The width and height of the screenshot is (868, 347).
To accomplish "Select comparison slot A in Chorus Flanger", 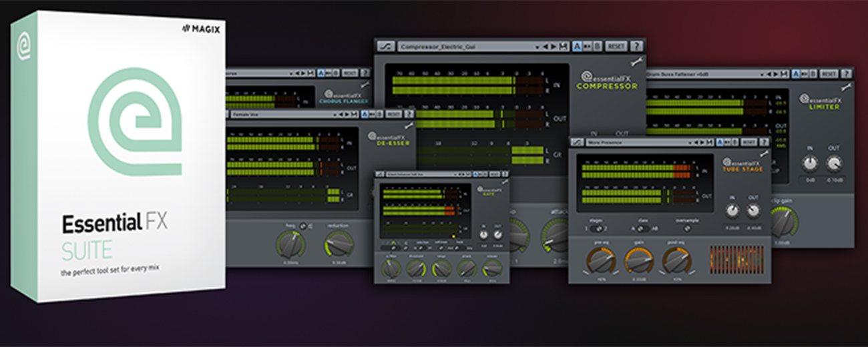I will click(321, 73).
